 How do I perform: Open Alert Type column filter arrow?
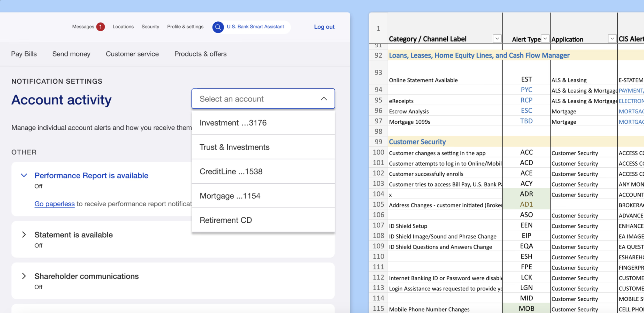pos(545,38)
